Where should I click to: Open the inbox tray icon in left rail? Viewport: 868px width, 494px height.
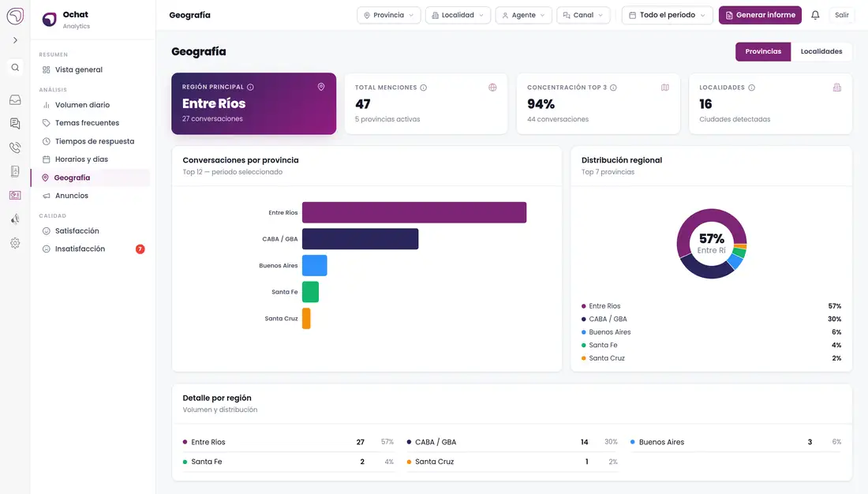point(16,99)
